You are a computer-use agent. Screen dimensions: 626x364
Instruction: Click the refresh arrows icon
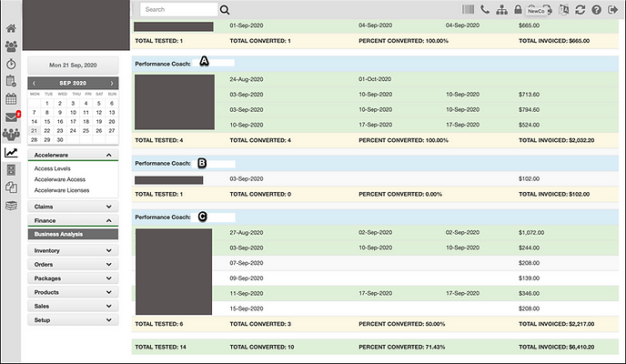[x=581, y=9]
